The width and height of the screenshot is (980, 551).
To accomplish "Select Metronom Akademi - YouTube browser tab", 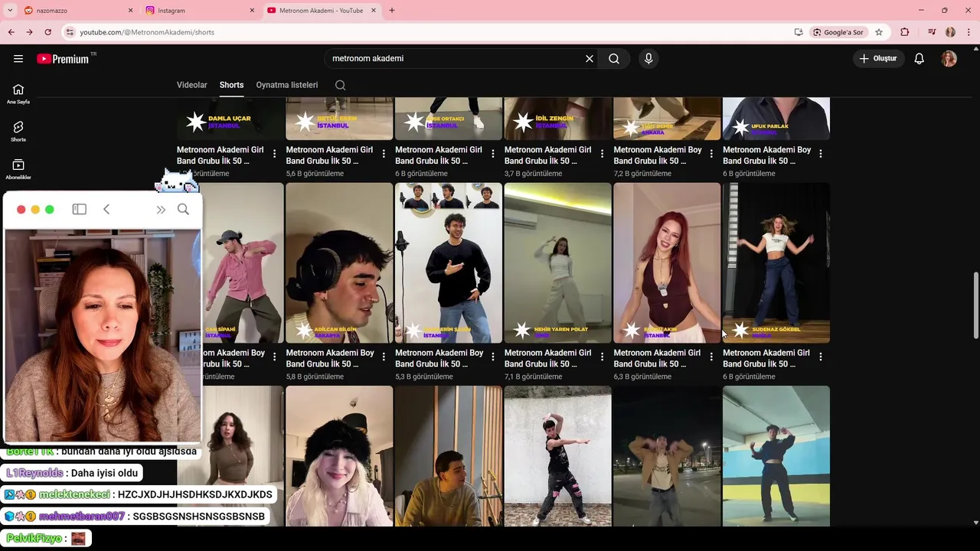I will (x=322, y=11).
